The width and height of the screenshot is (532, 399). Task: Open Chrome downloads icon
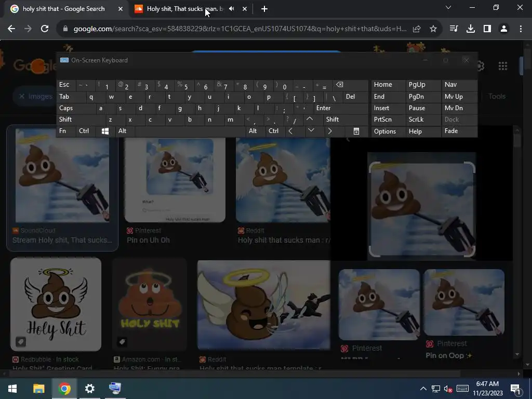470,29
